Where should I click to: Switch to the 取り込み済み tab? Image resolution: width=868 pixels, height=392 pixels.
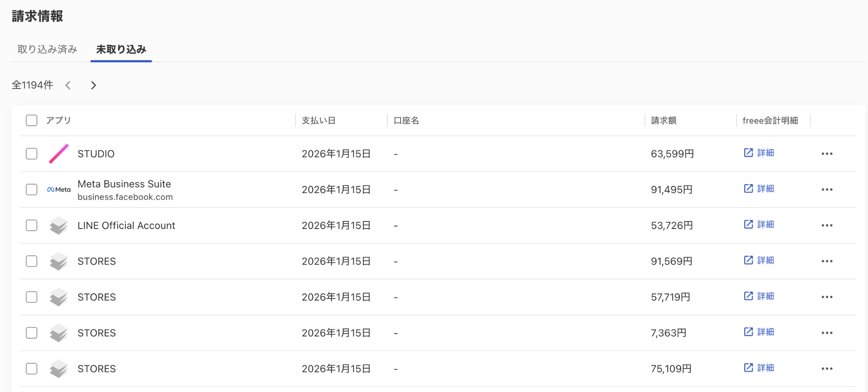[47, 50]
